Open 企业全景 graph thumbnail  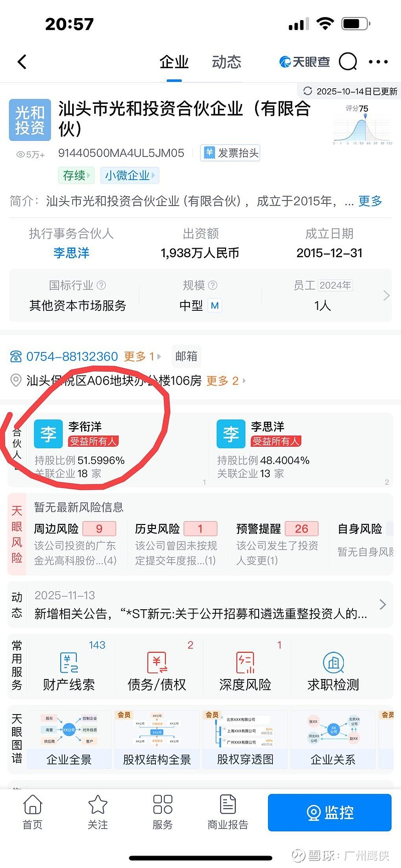point(69,739)
